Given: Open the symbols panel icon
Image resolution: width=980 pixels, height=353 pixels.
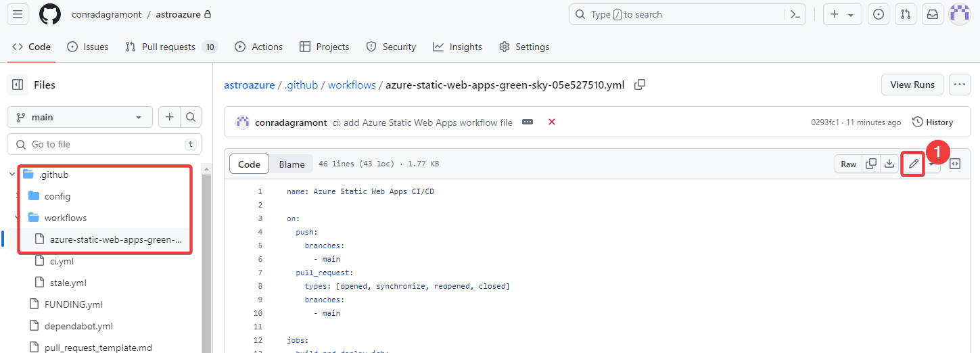Looking at the screenshot, I should coord(955,164).
